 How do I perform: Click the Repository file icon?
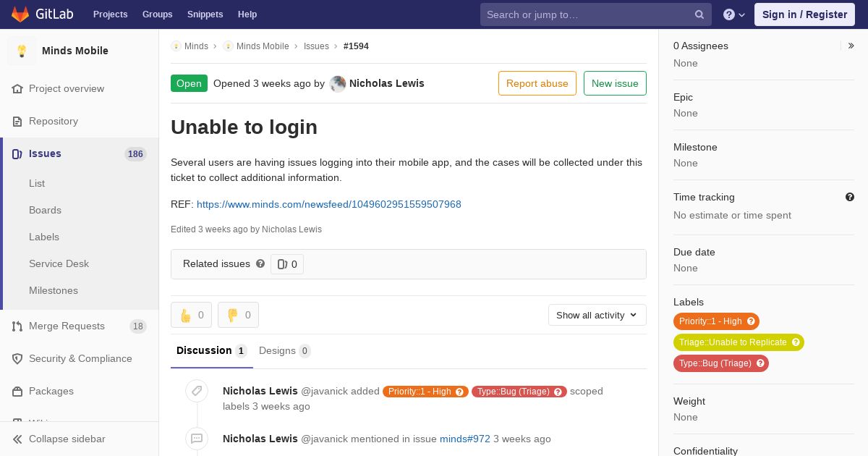click(17, 122)
